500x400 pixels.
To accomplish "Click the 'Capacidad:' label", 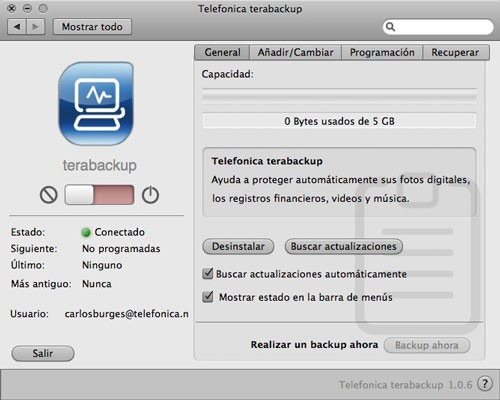I will tap(227, 74).
